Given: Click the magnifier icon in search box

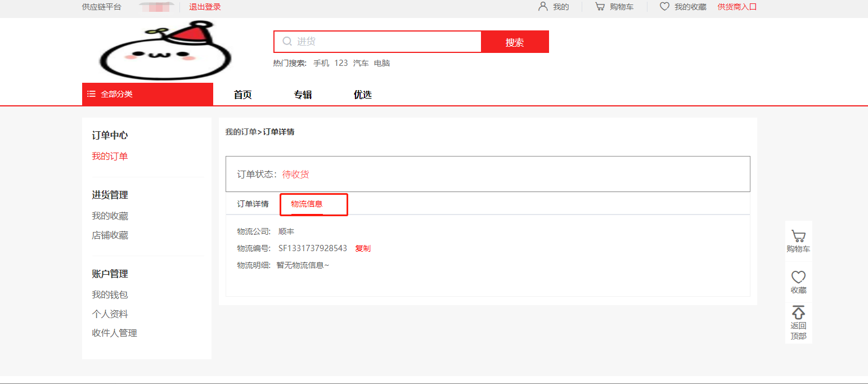Looking at the screenshot, I should coord(287,41).
